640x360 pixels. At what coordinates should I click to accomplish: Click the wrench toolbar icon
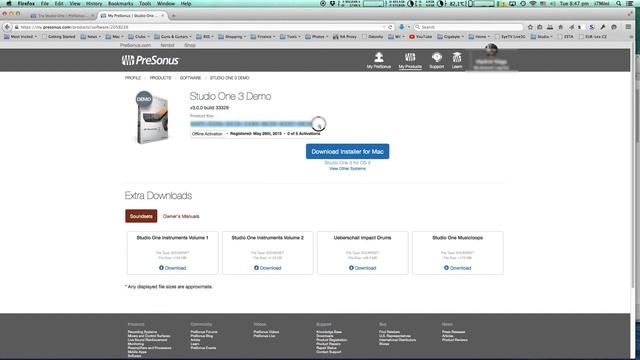pyautogui.click(x=603, y=27)
